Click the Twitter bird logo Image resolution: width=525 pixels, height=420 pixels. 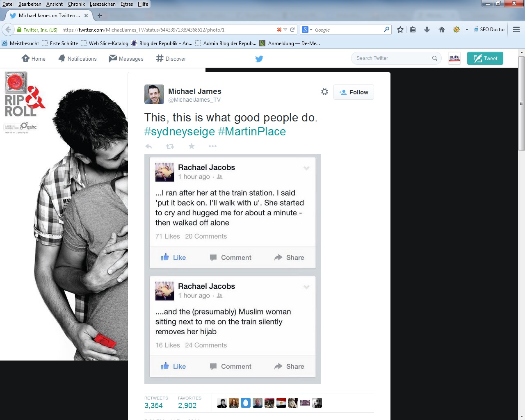pos(259,59)
